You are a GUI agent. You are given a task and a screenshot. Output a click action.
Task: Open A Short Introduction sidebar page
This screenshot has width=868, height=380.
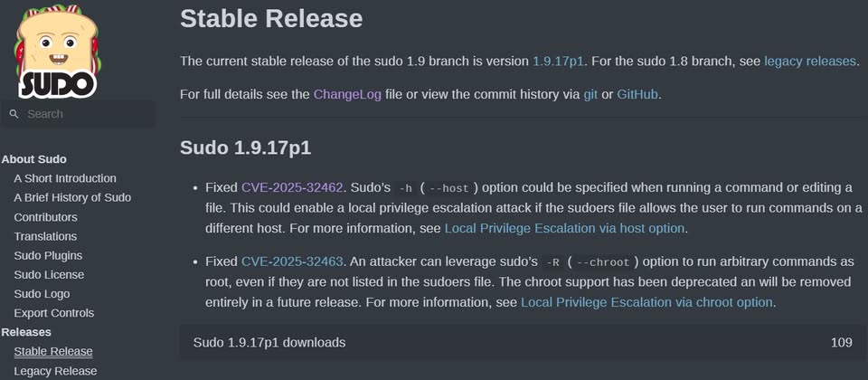[x=65, y=178]
